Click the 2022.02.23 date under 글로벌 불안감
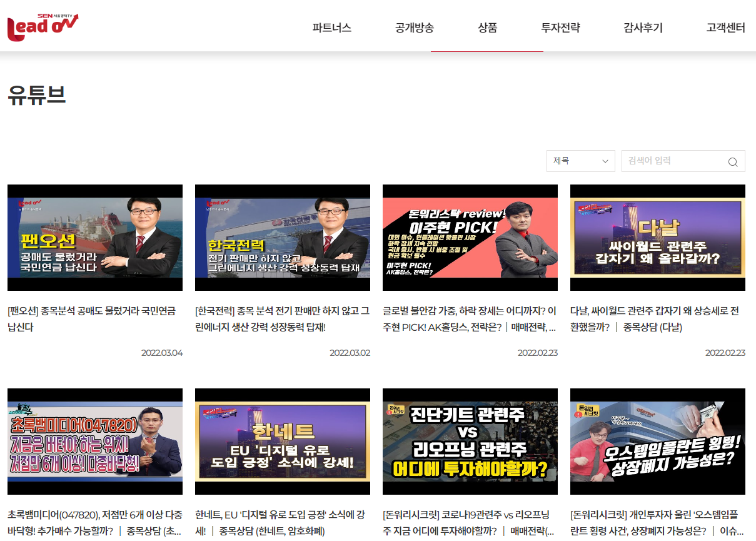 pos(538,353)
